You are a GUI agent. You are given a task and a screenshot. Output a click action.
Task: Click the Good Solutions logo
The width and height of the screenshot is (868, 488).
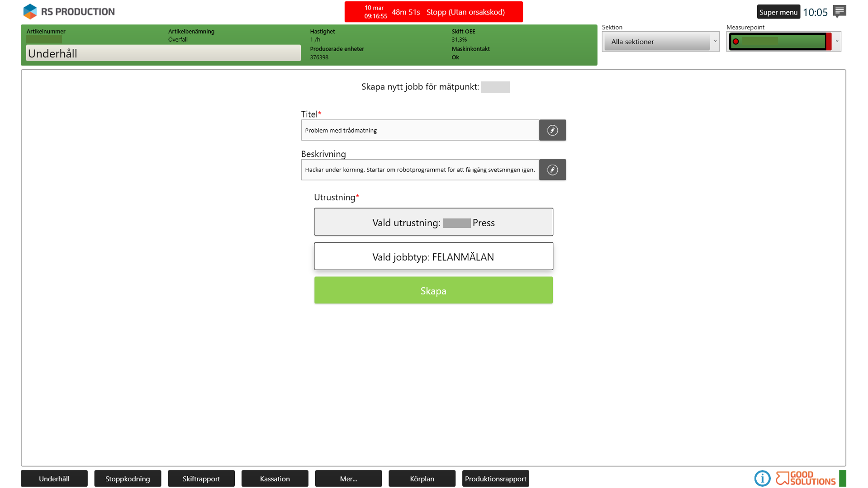pos(805,478)
